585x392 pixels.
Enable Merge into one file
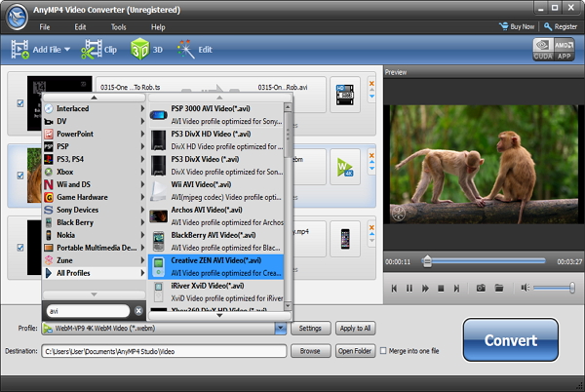[x=384, y=351]
